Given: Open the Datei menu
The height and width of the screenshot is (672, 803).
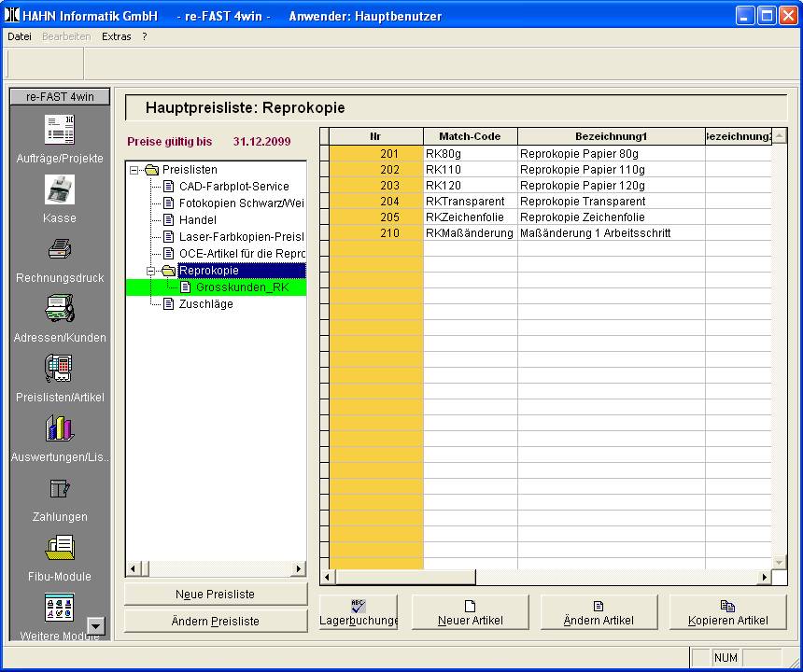Looking at the screenshot, I should tap(20, 36).
